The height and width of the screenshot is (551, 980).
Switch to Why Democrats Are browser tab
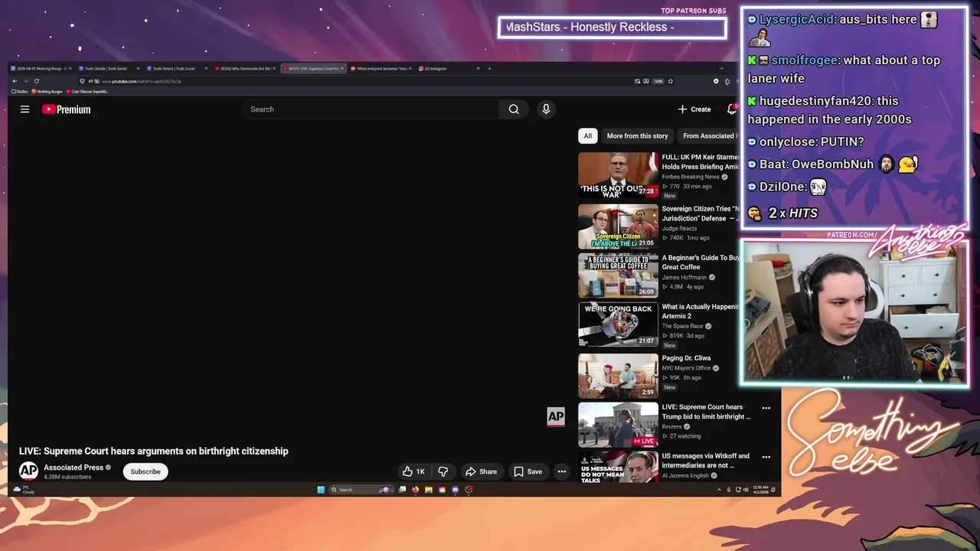coord(245,68)
